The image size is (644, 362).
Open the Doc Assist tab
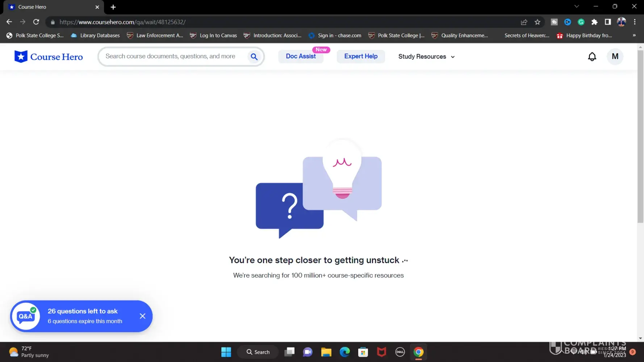point(301,56)
